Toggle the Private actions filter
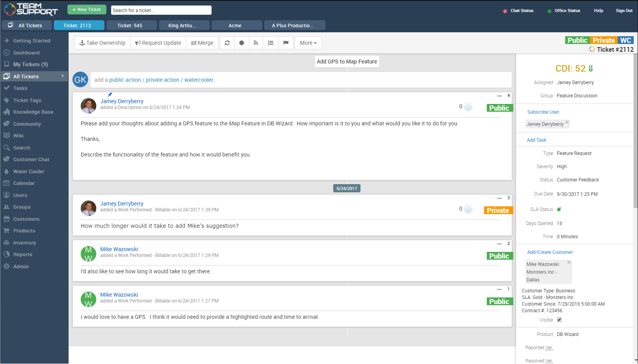 603,40
